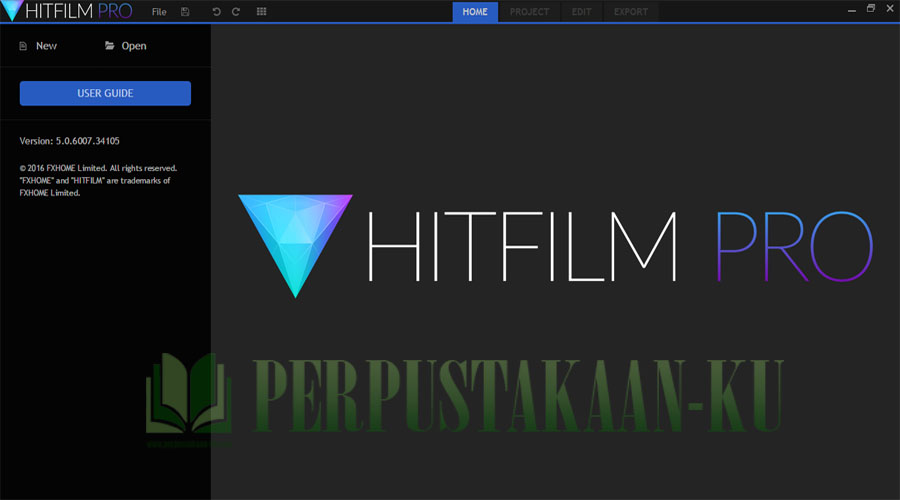
Task: Open the File menu
Action: (x=159, y=11)
